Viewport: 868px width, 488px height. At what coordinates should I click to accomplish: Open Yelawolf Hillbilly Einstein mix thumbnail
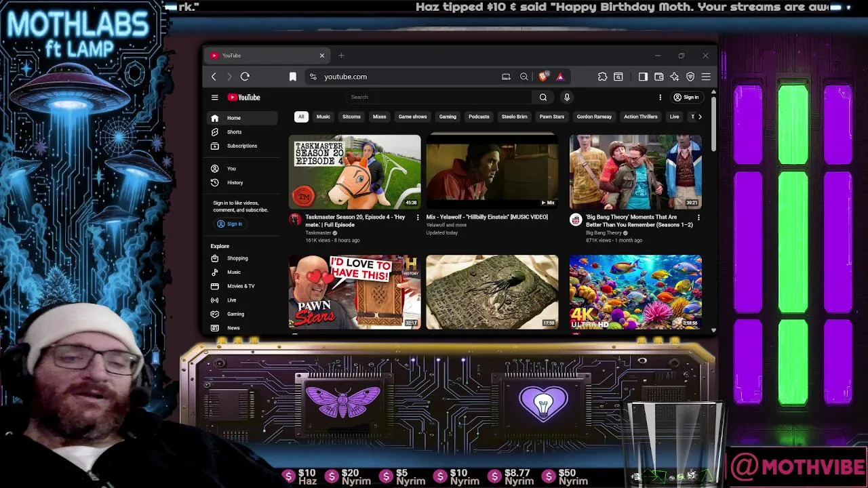(492, 171)
